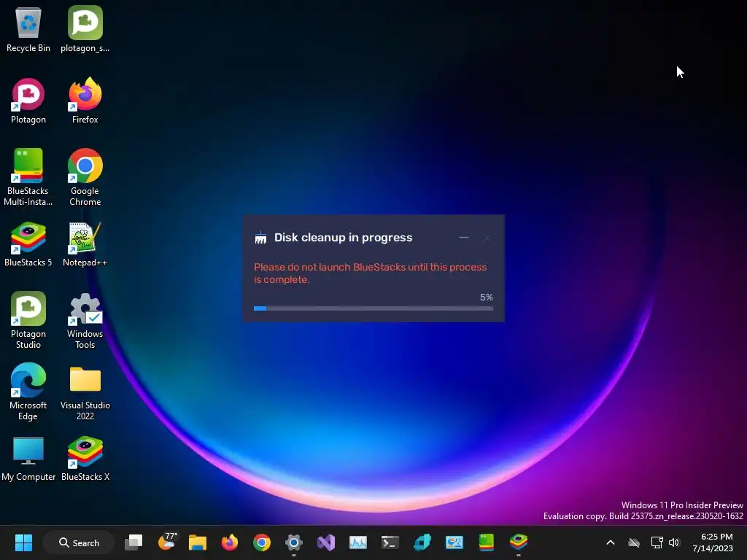This screenshot has width=747, height=560.
Task: Select the Firefox desktop shortcut
Action: [x=85, y=101]
